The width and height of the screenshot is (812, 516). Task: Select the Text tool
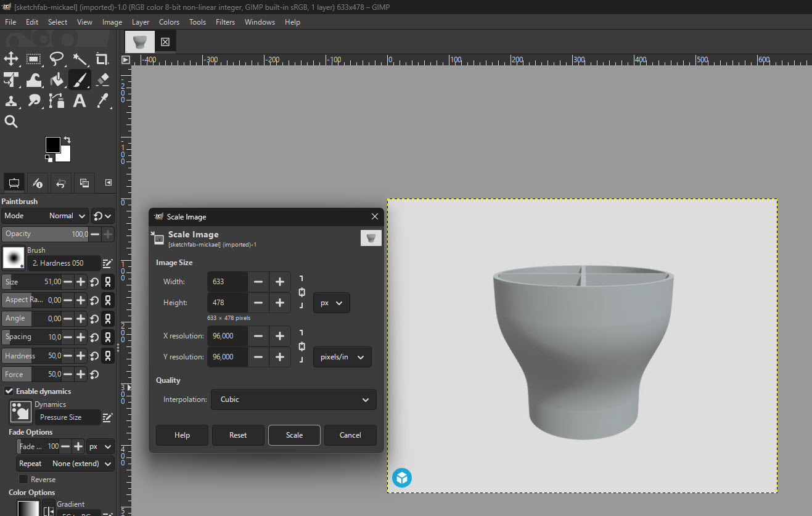[x=80, y=100]
